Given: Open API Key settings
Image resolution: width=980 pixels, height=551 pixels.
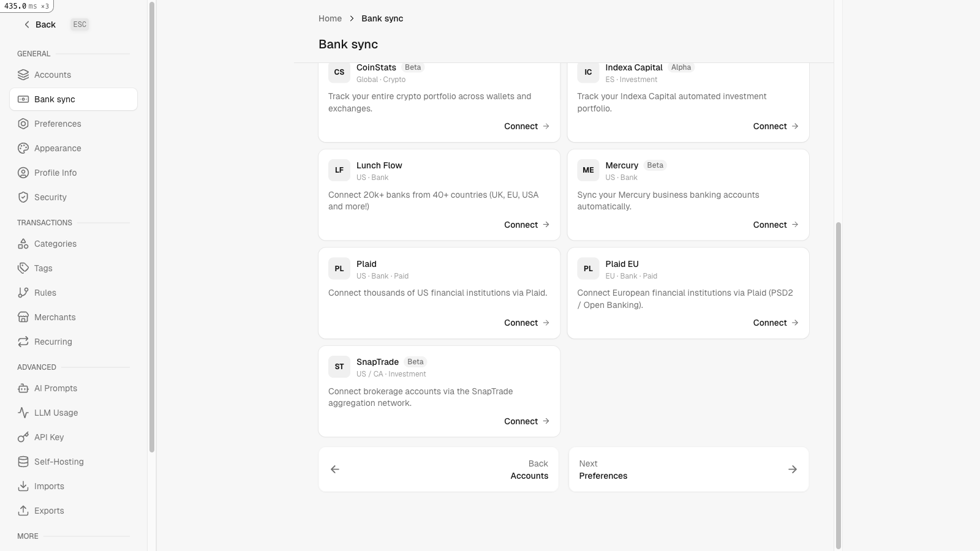Looking at the screenshot, I should coord(73,437).
